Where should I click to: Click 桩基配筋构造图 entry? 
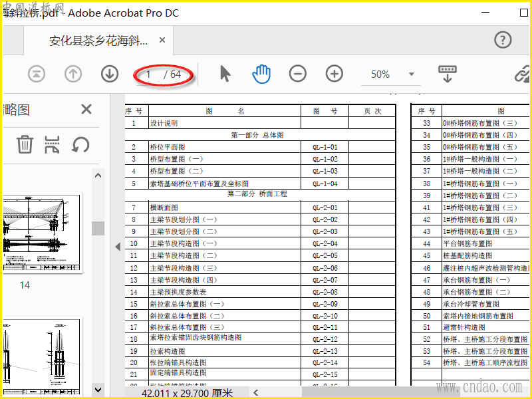click(x=467, y=255)
